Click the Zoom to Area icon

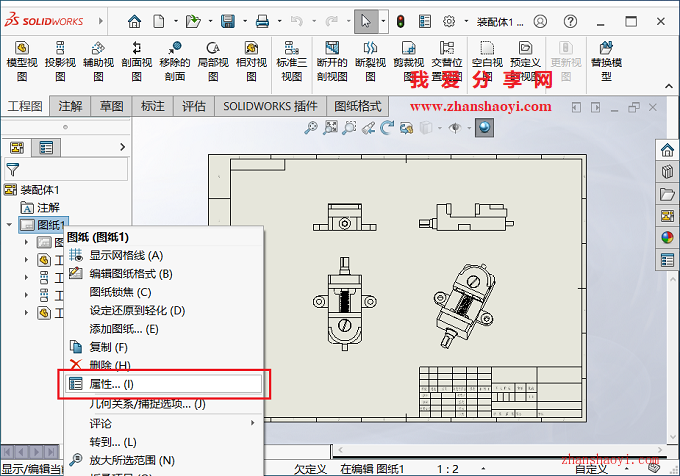pos(330,127)
